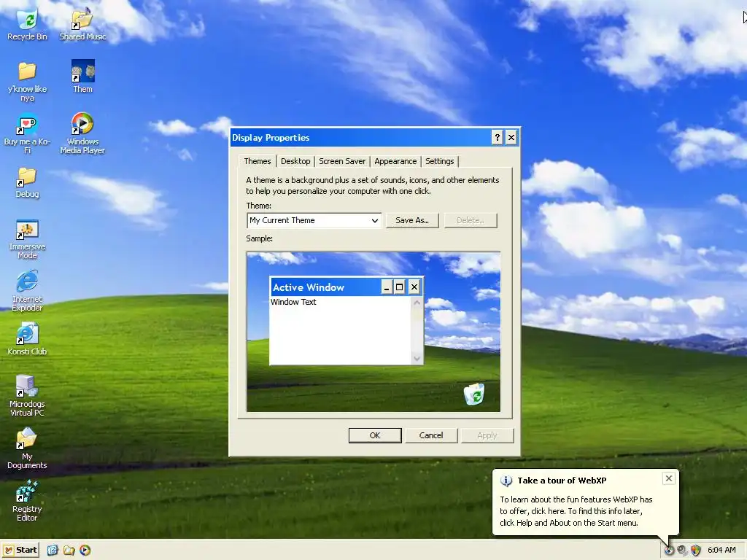747x560 pixels.
Task: Close the Take a tour balloon
Action: tap(669, 478)
